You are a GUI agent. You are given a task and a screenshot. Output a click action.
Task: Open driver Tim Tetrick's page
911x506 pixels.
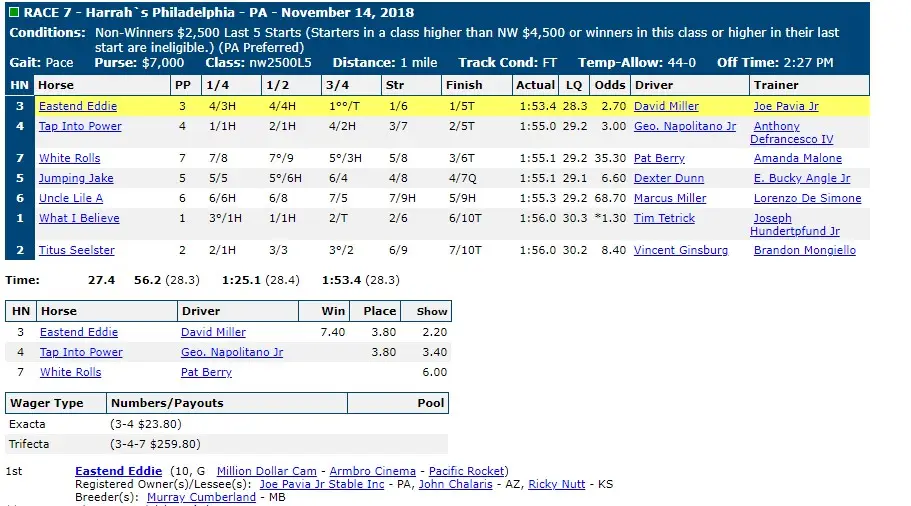(664, 218)
